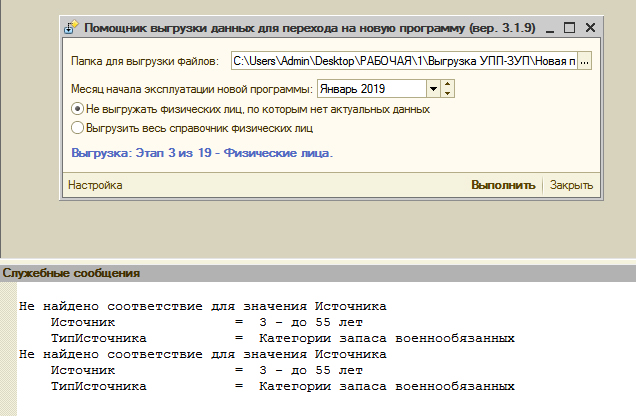Screen dimensions: 636x416
Task: Increase month with the up spinner arrow
Action: coord(447,84)
